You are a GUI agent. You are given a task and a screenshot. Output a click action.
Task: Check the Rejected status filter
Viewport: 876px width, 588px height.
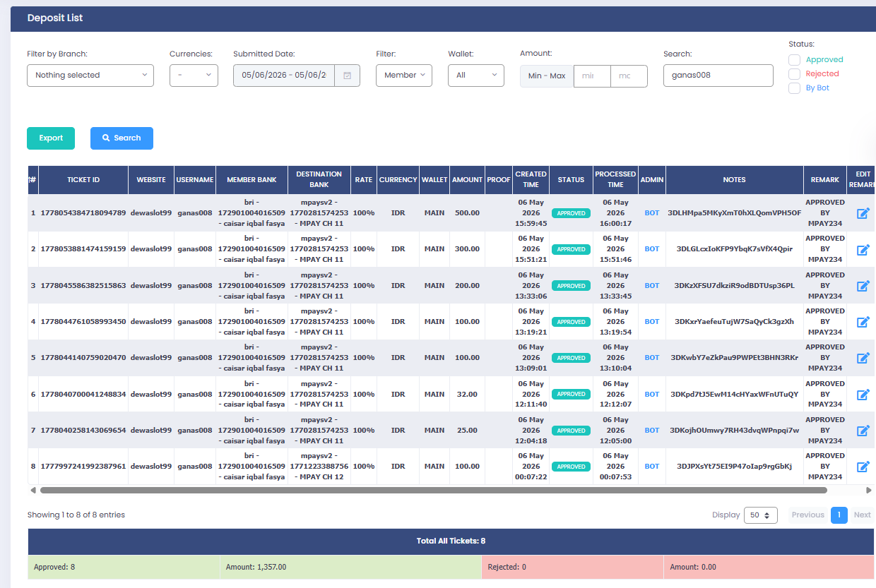[x=794, y=74]
